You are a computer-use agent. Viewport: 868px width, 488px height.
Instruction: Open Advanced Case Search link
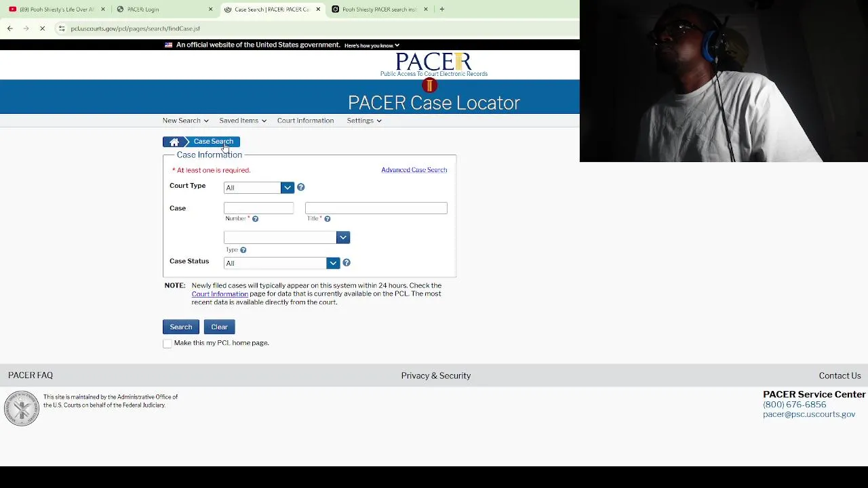tap(414, 170)
